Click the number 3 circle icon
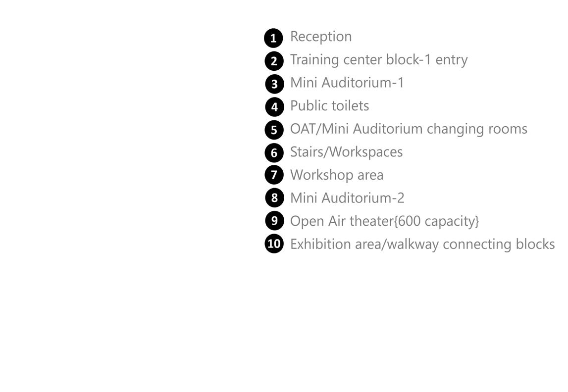 tap(274, 84)
